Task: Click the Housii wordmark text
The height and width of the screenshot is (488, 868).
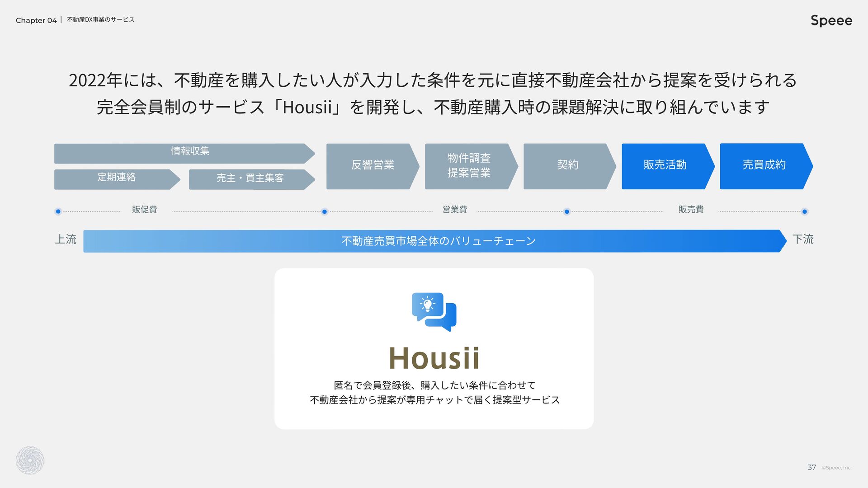Action: click(434, 358)
